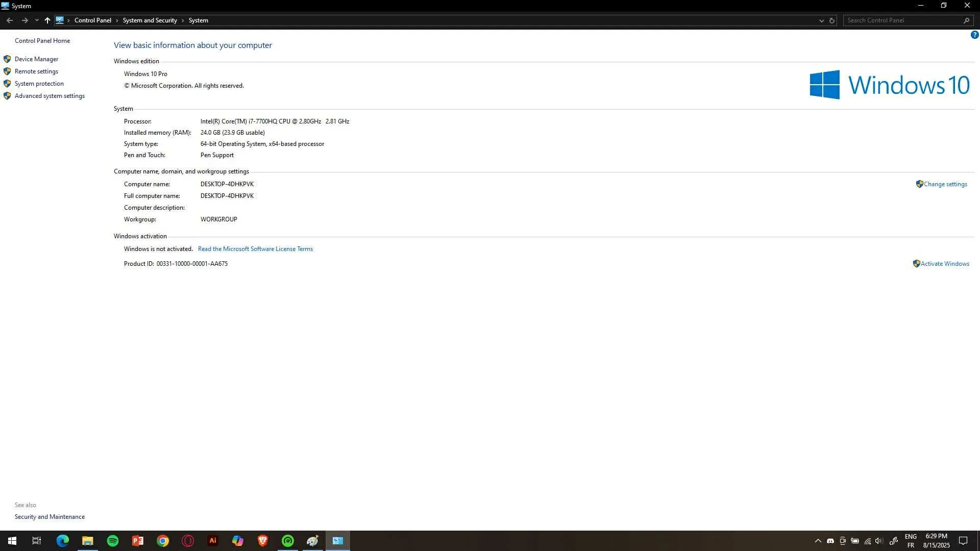
Task: Click Change settings for computer name
Action: [945, 184]
